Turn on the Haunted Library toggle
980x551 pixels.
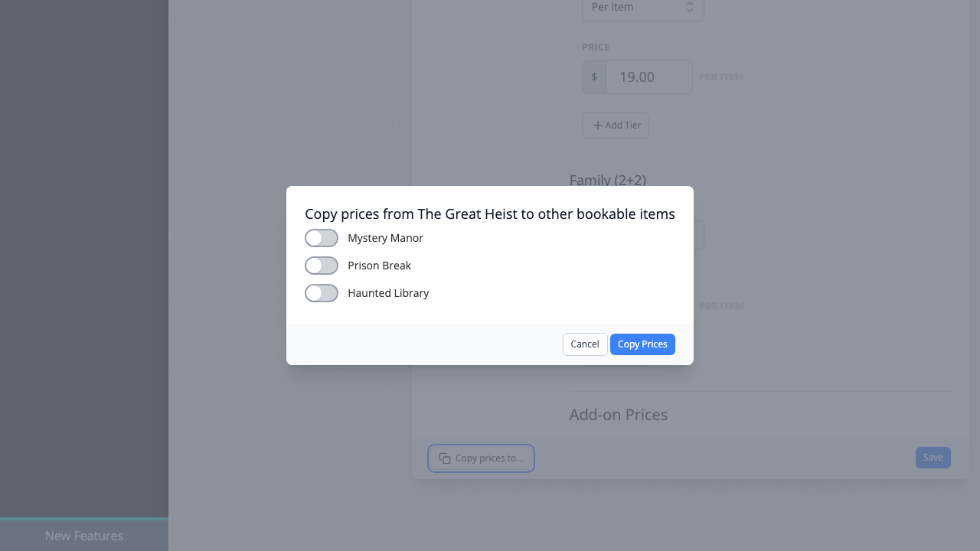[x=322, y=293]
